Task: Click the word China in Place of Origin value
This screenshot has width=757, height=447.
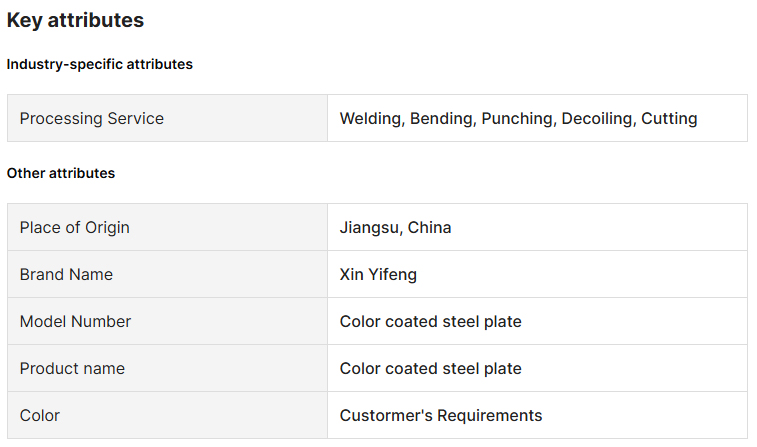Action: pos(429,227)
